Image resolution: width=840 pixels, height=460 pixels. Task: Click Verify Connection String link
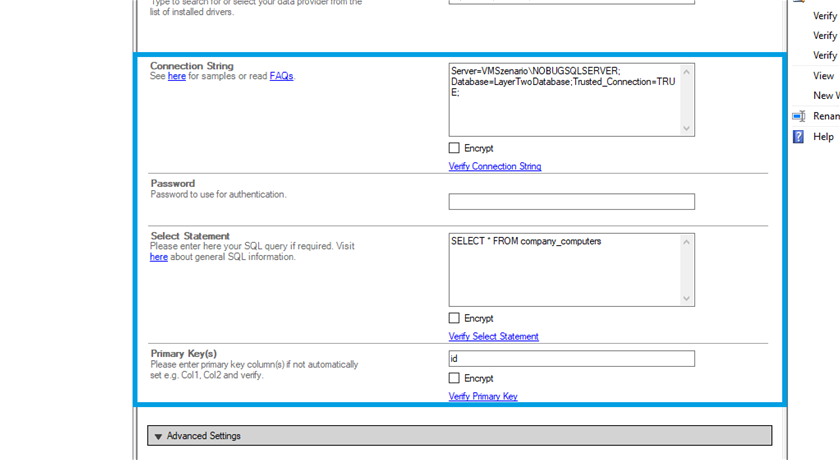[495, 166]
